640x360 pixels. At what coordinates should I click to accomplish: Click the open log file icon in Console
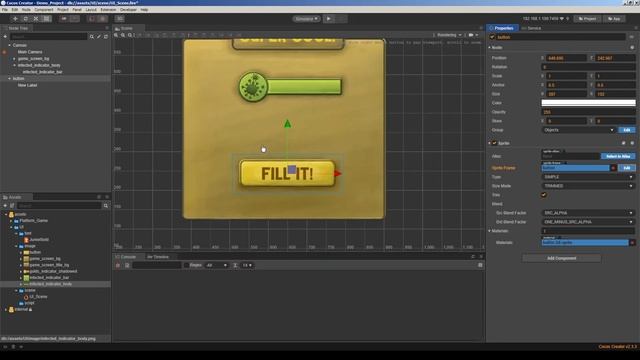pyautogui.click(x=127, y=265)
